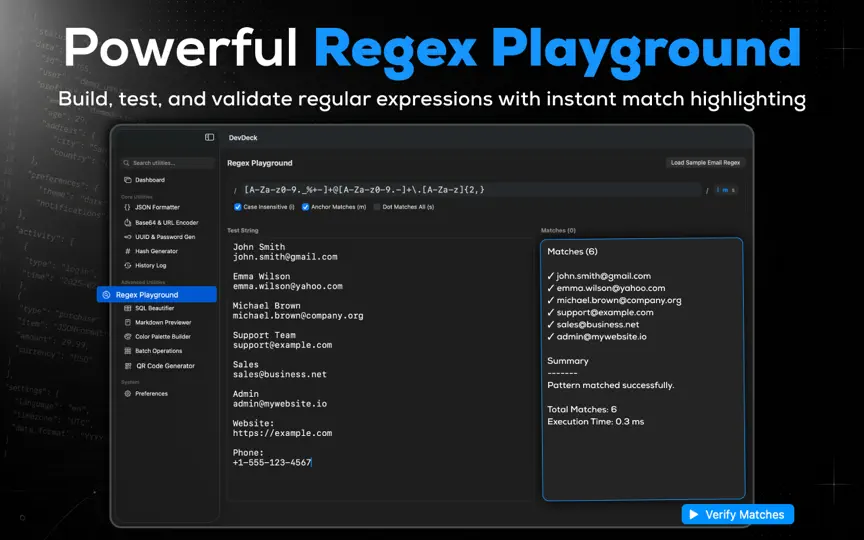Click the 'Total Matches: 6' line
Screen dimensions: 864x540
[582, 409]
